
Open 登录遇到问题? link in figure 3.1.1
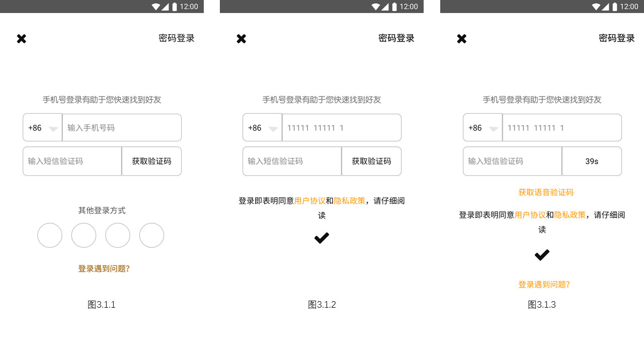click(x=104, y=268)
